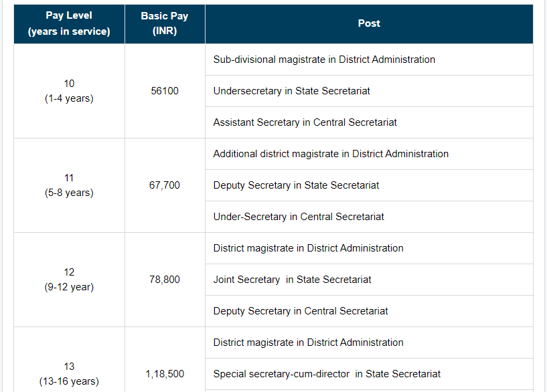Select Additional district magistrate post cell
This screenshot has height=392, width=547.
click(x=369, y=154)
